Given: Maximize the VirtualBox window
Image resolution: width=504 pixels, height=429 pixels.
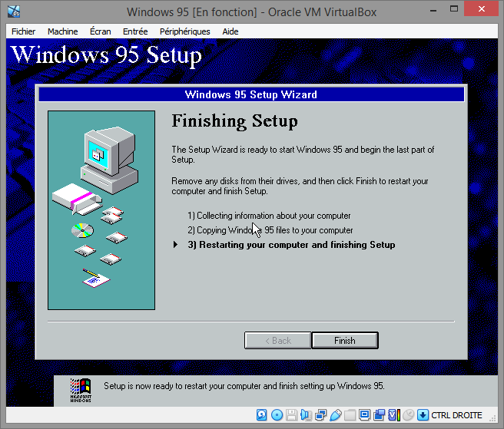Looking at the screenshot, I should (x=454, y=9).
